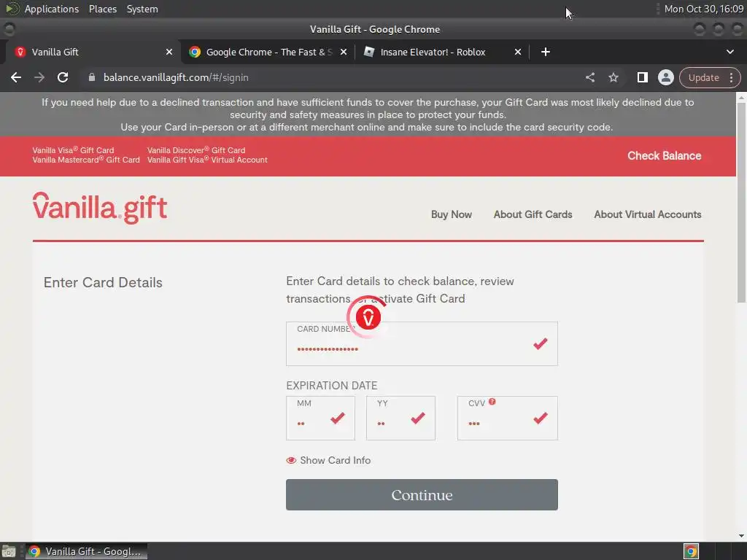Open About Virtual Accounts link

tap(648, 214)
